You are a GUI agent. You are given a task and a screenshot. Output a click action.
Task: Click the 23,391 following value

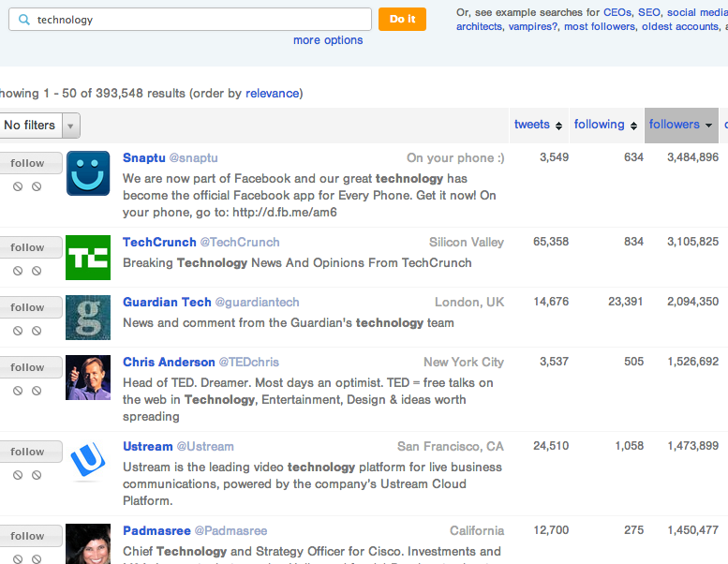(625, 302)
